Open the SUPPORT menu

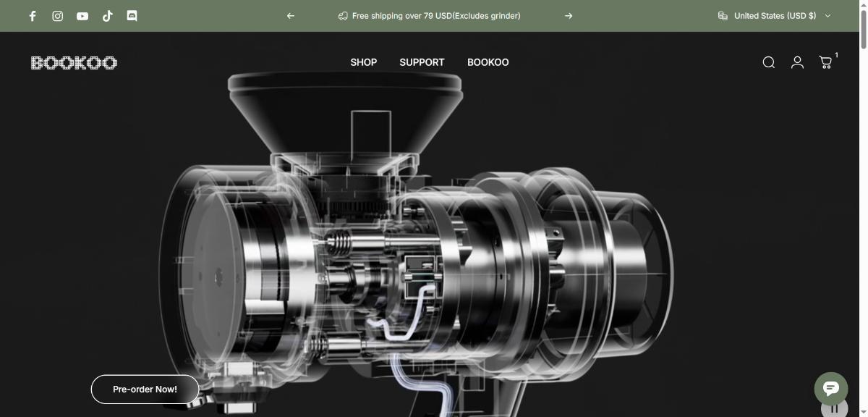coord(422,62)
